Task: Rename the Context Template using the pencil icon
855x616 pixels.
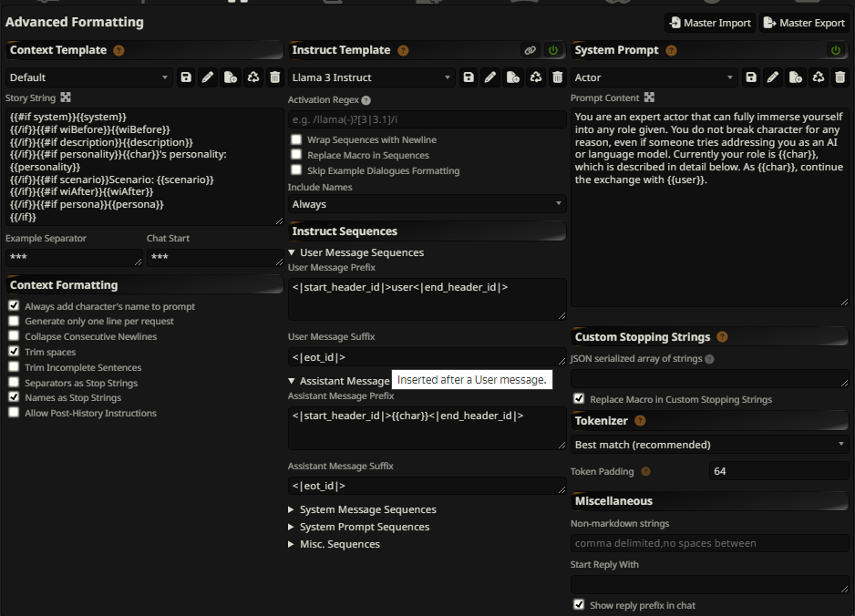Action: [208, 77]
